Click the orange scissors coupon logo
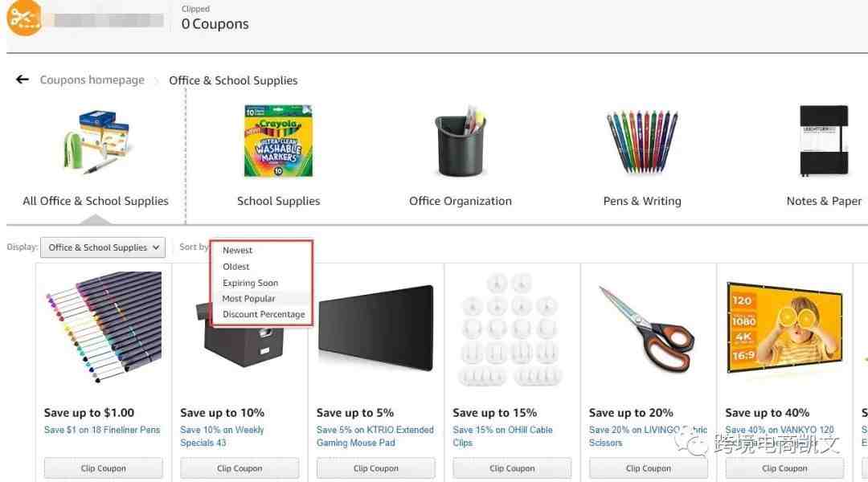Viewport: 868px width, 482px height. pyautogui.click(x=24, y=18)
